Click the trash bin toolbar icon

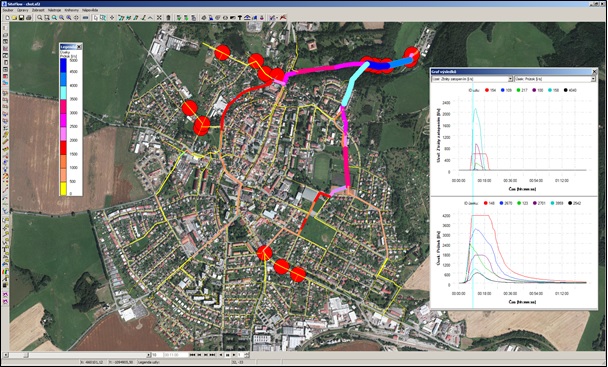pyautogui.click(x=168, y=17)
